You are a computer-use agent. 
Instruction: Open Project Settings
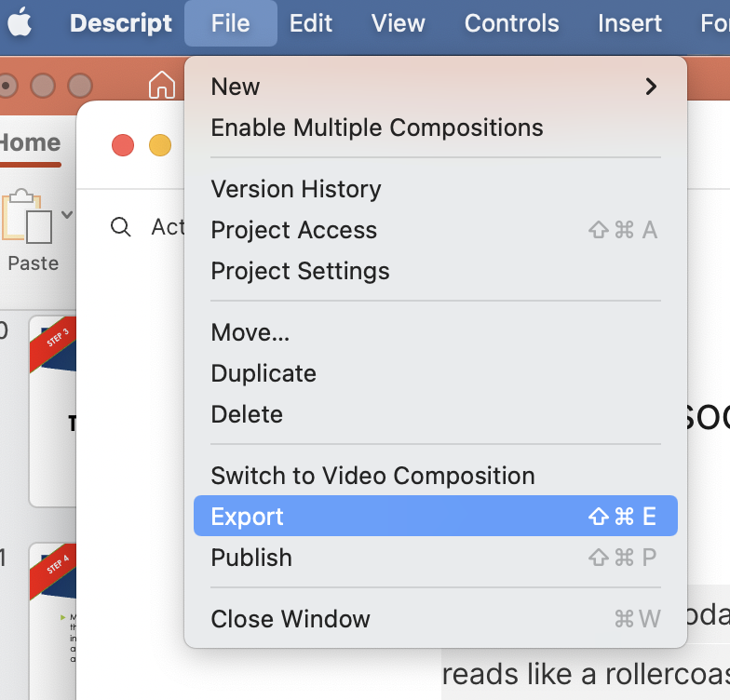click(x=300, y=271)
